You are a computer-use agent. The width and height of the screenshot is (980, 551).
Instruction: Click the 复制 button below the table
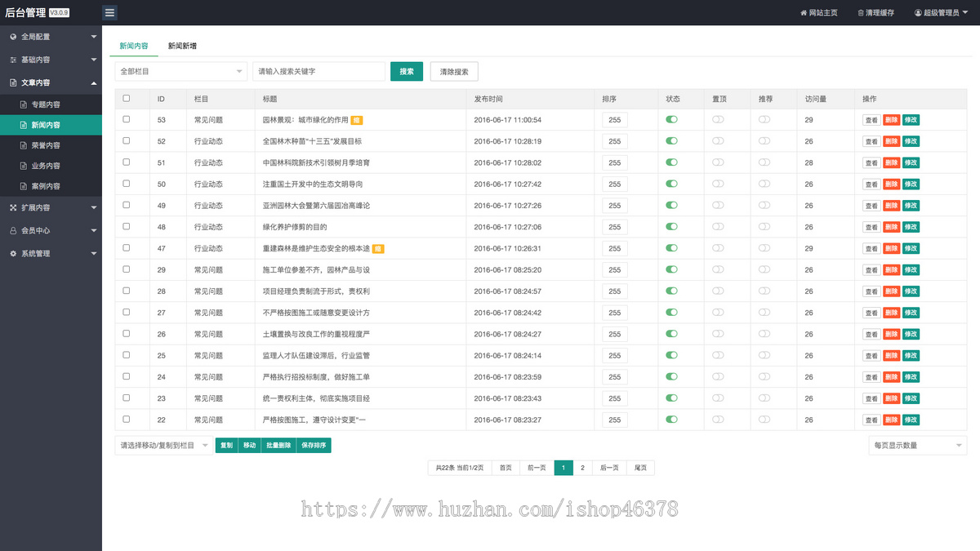[226, 446]
